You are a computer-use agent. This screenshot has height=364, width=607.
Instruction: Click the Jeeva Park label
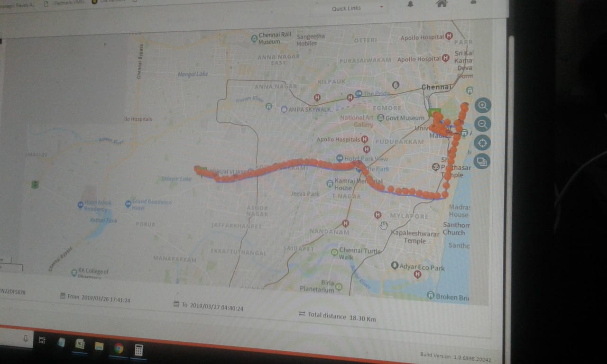(x=305, y=194)
